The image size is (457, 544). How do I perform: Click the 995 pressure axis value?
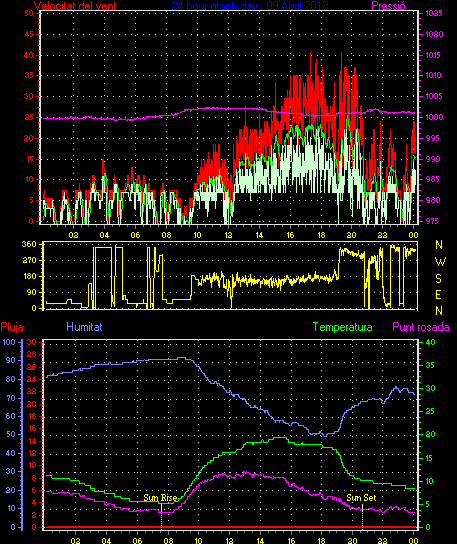[433, 138]
